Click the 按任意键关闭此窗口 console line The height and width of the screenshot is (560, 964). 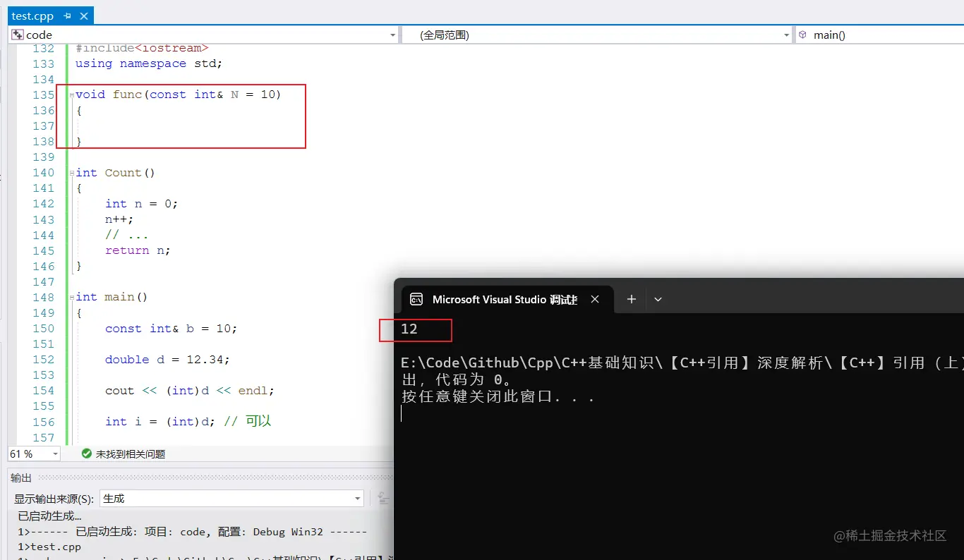pyautogui.click(x=498, y=397)
